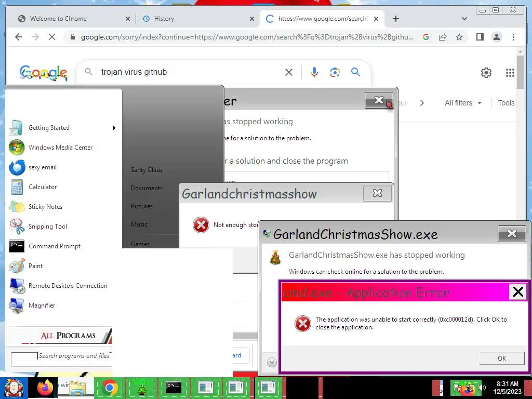Open File Explorer folder on taskbar
Screen dimensions: 532x399
point(77,388)
